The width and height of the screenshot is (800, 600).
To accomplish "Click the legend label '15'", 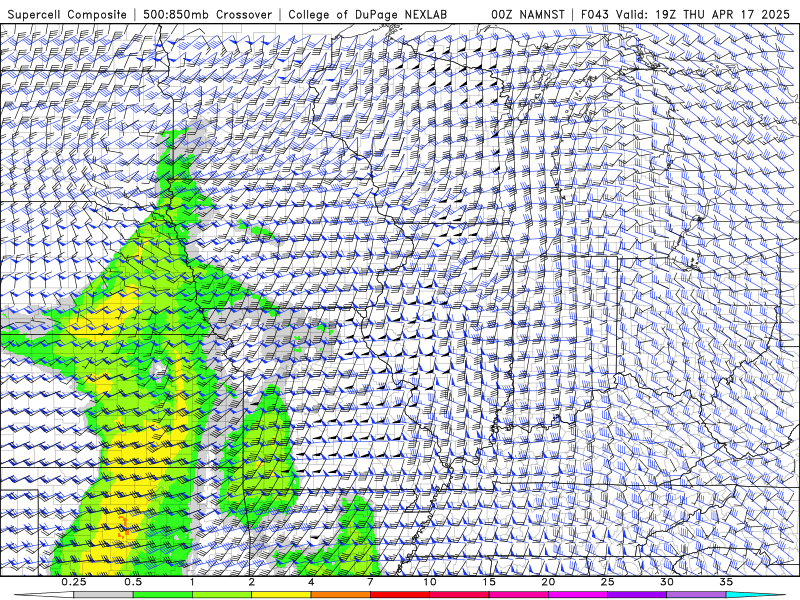I will 489,582.
